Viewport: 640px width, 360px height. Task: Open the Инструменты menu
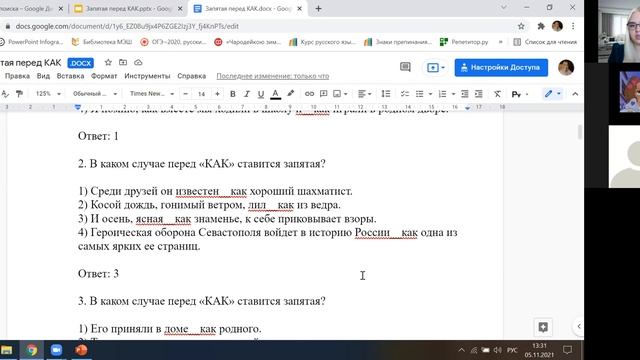[147, 76]
